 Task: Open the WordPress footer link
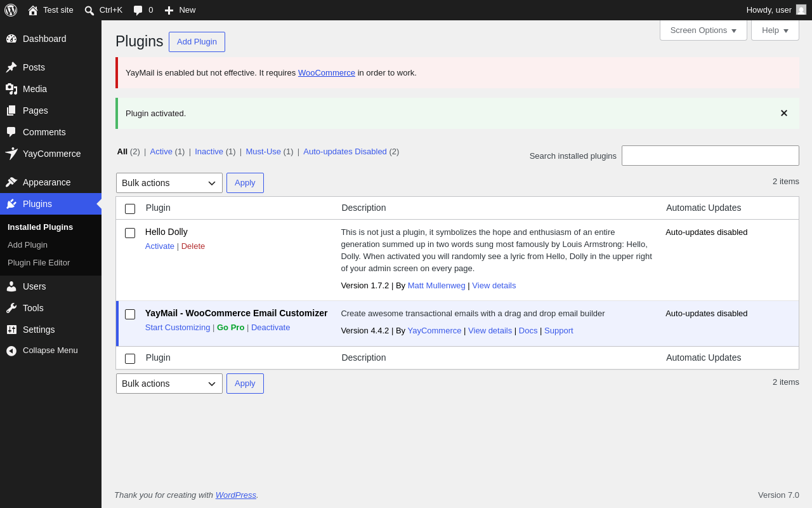(236, 495)
